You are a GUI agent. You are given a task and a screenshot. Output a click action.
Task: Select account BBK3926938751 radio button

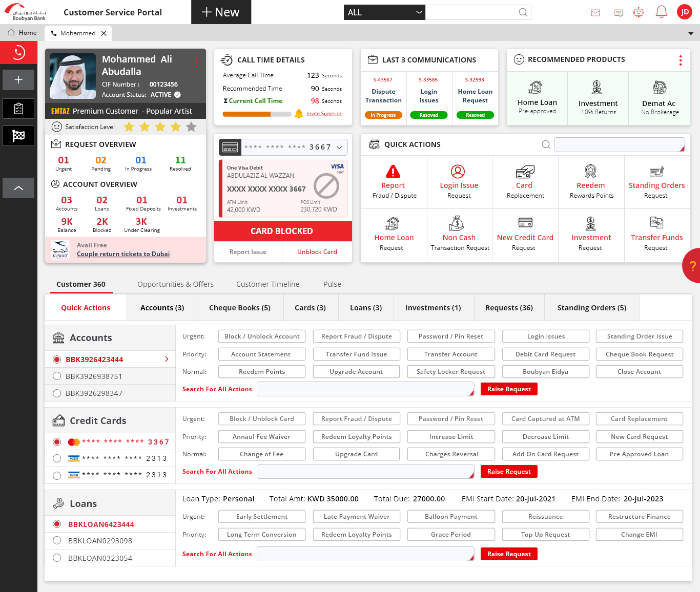coord(57,376)
